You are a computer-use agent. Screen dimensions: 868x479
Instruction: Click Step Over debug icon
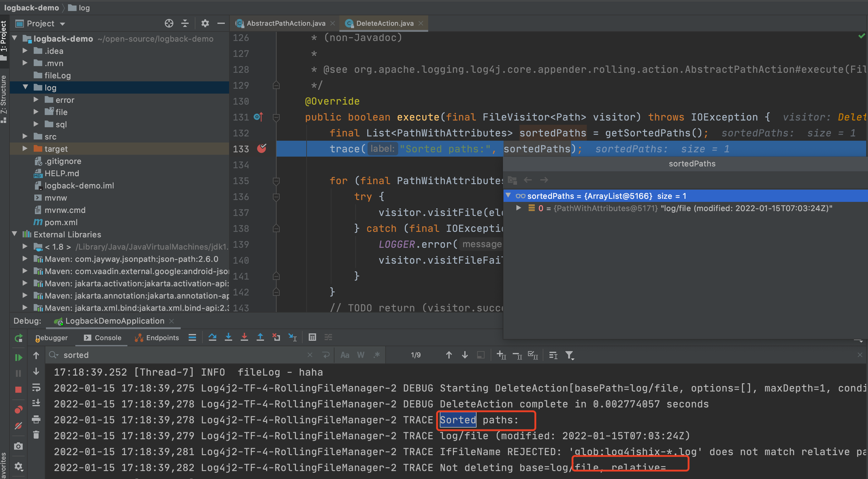212,337
